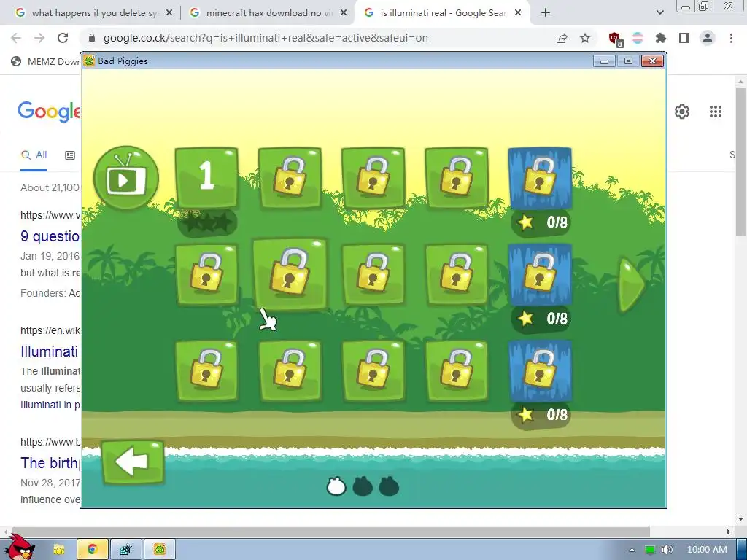Go to the Google logo homepage
Viewport: 747px width, 560px height.
[x=49, y=112]
